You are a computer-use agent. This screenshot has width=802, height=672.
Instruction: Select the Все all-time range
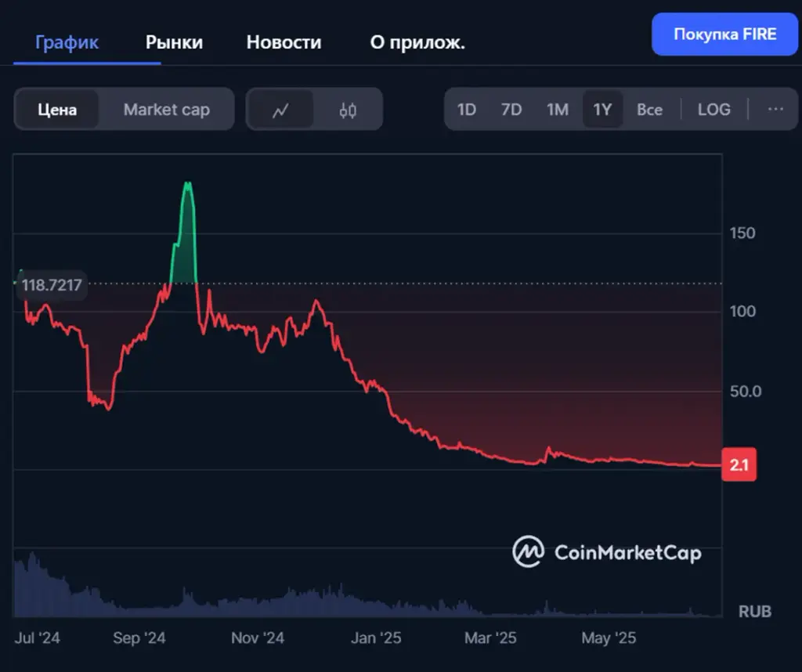pyautogui.click(x=649, y=110)
